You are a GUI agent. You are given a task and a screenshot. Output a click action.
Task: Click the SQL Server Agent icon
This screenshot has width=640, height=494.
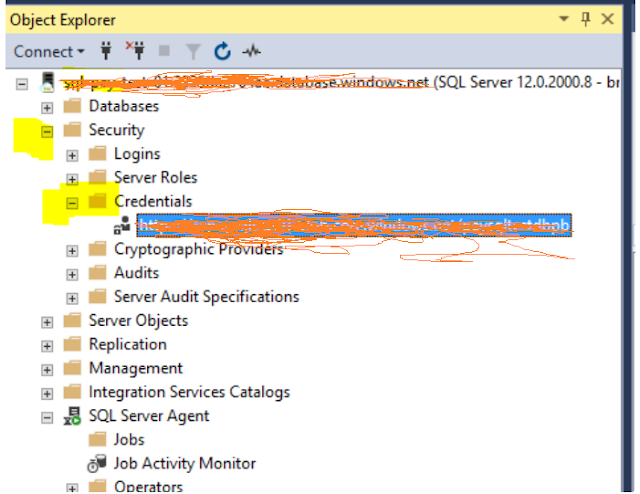point(73,416)
